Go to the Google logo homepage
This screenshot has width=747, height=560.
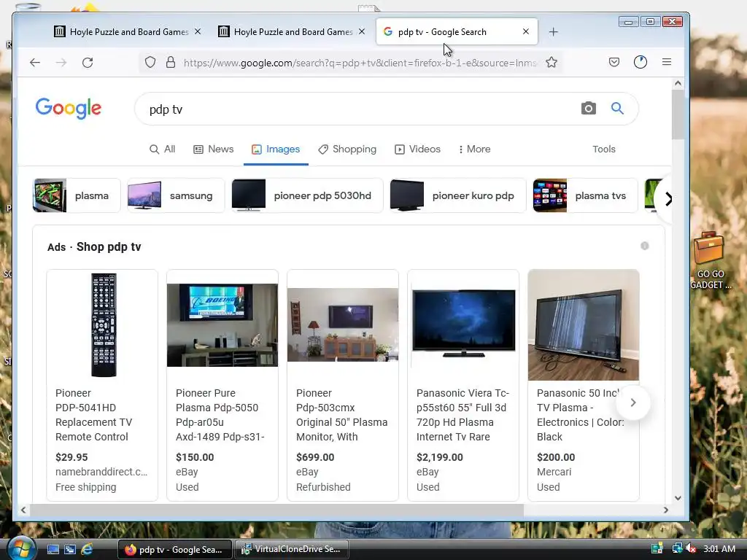(x=69, y=109)
